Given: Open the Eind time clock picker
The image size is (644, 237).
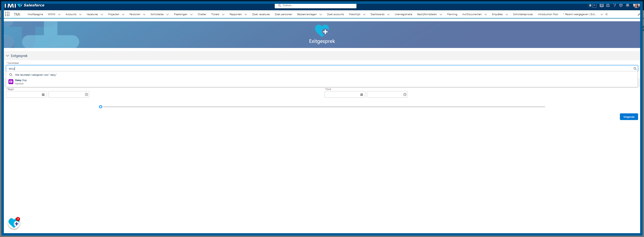Looking at the screenshot, I should pyautogui.click(x=405, y=95).
